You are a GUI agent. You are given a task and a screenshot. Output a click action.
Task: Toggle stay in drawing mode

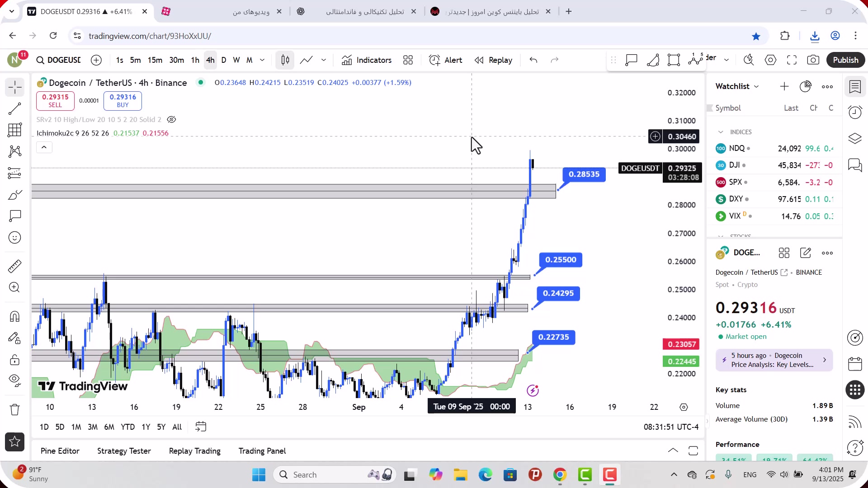click(15, 338)
